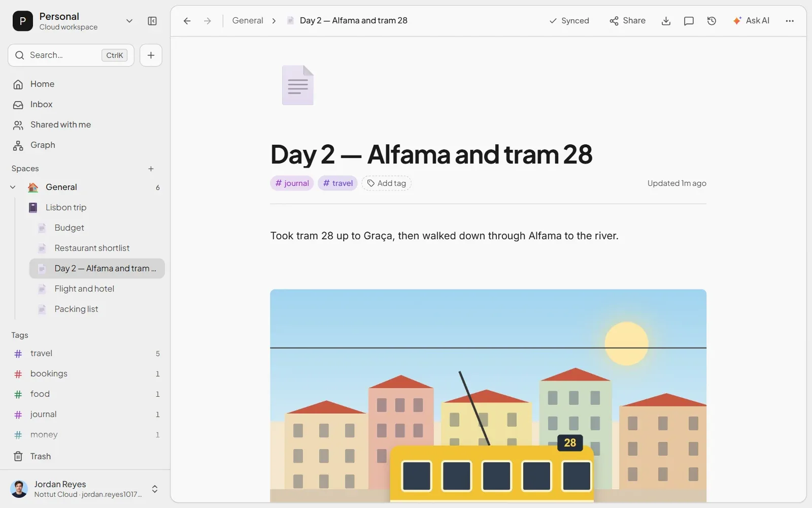The image size is (812, 508).
Task: Click the download/export icon
Action: (666, 21)
